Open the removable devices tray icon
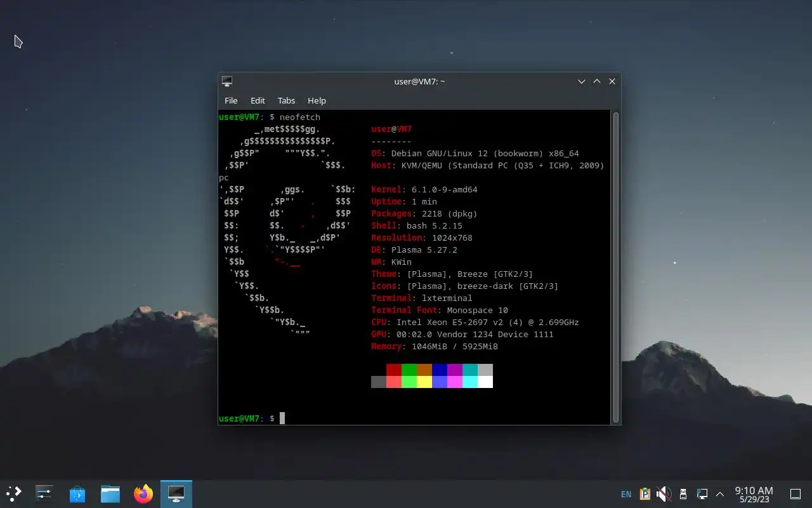The image size is (812, 508). click(x=683, y=494)
